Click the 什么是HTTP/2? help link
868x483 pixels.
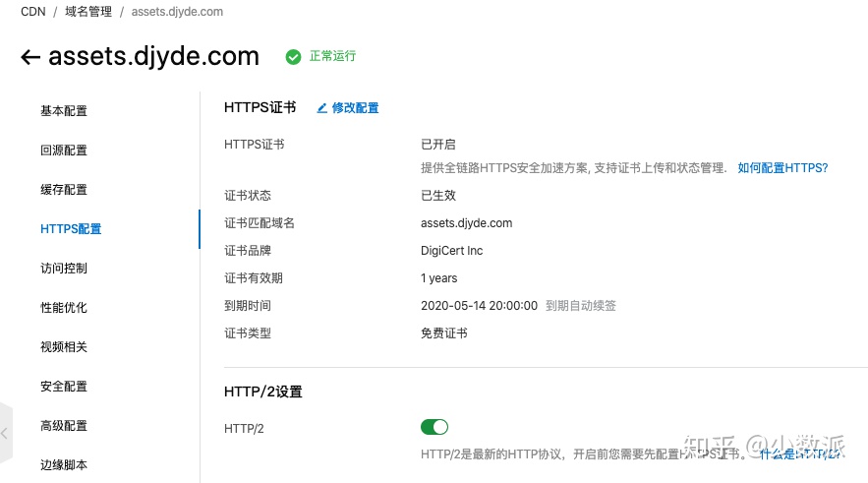pyautogui.click(x=801, y=453)
